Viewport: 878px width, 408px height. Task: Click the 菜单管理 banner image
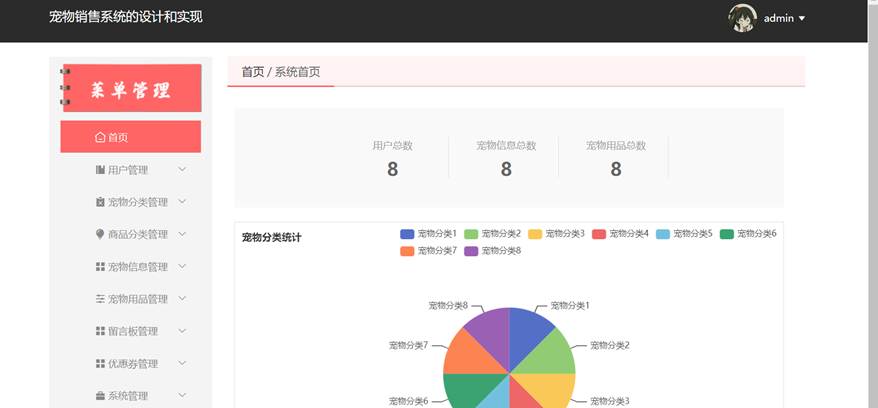[131, 88]
